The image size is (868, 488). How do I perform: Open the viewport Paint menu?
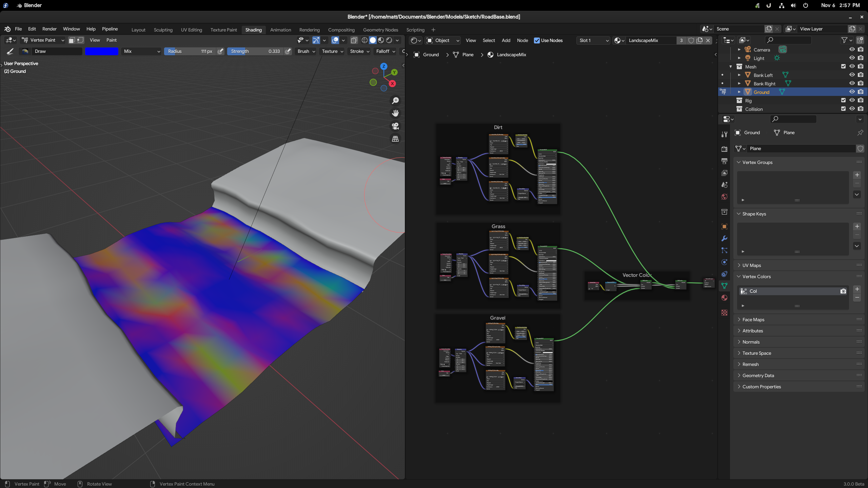pos(111,40)
